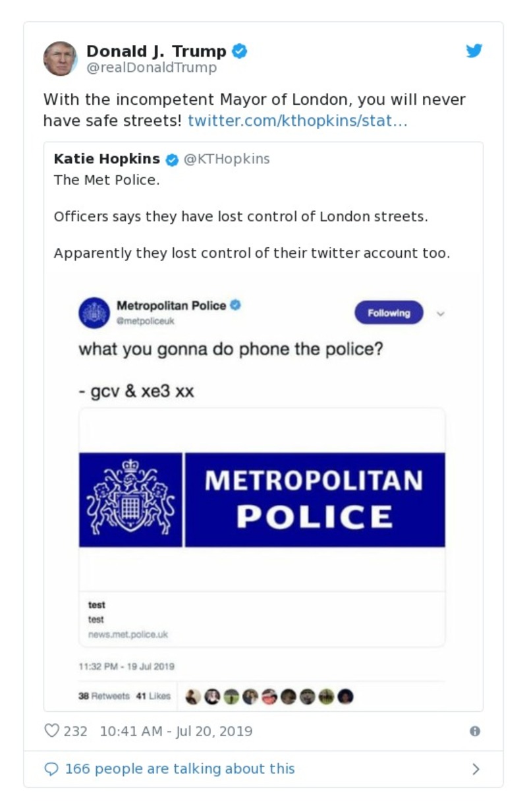The height and width of the screenshot is (812, 527).
Task: Click the Twitter bird logo
Action: [474, 51]
